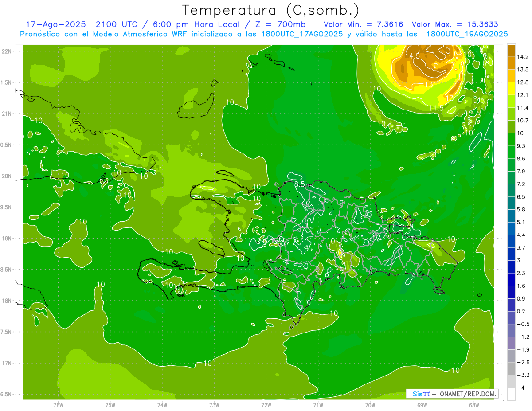Click the "73W" longitude axis label
Image resolution: width=532 pixels, height=411 pixels.
coord(214,406)
